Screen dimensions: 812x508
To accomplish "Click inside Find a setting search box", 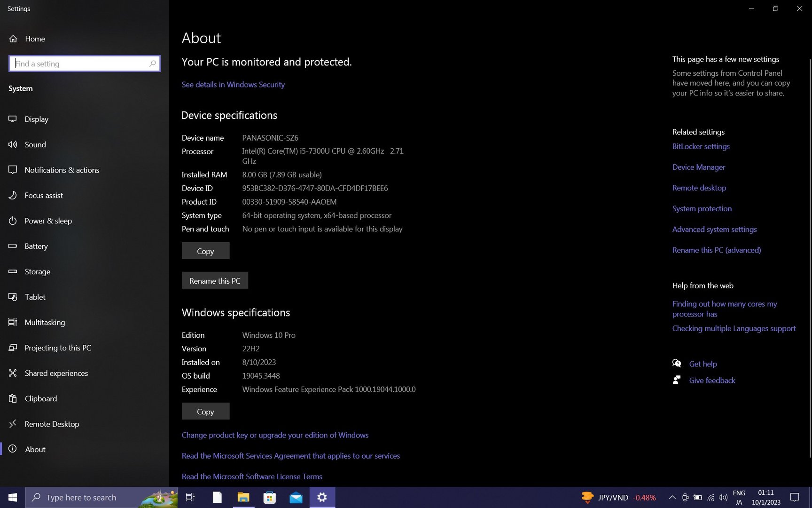I will click(80, 64).
